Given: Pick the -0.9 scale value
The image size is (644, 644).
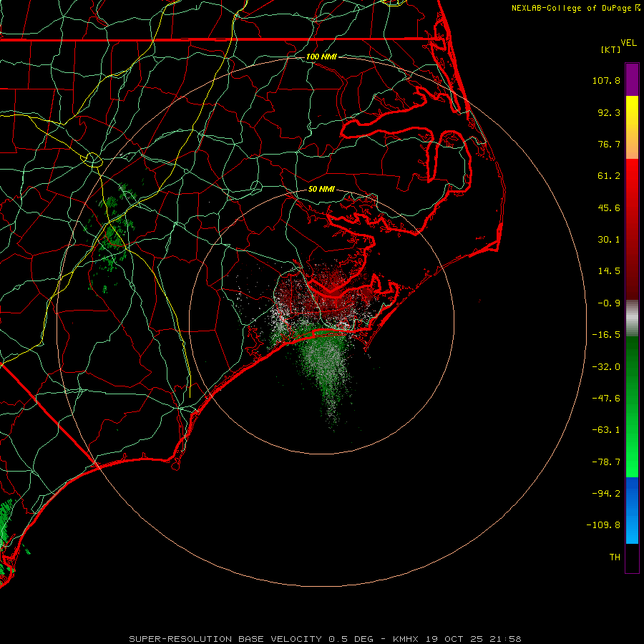Looking at the screenshot, I should point(609,303).
